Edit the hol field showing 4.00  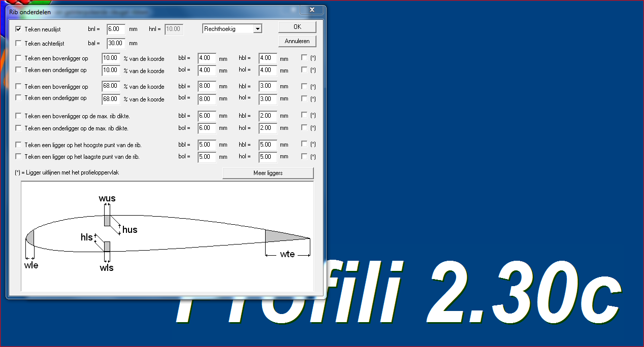[268, 71]
